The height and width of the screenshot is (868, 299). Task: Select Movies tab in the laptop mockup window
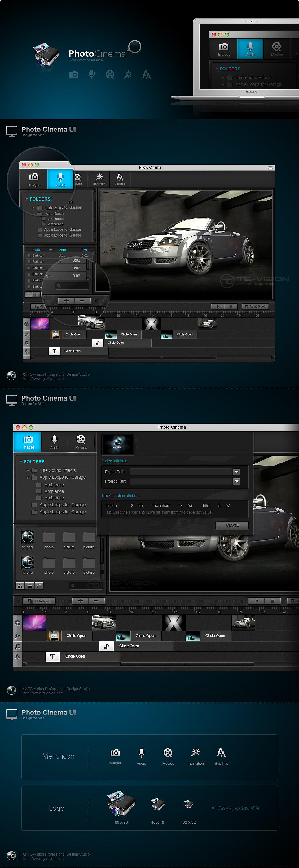pos(276,49)
